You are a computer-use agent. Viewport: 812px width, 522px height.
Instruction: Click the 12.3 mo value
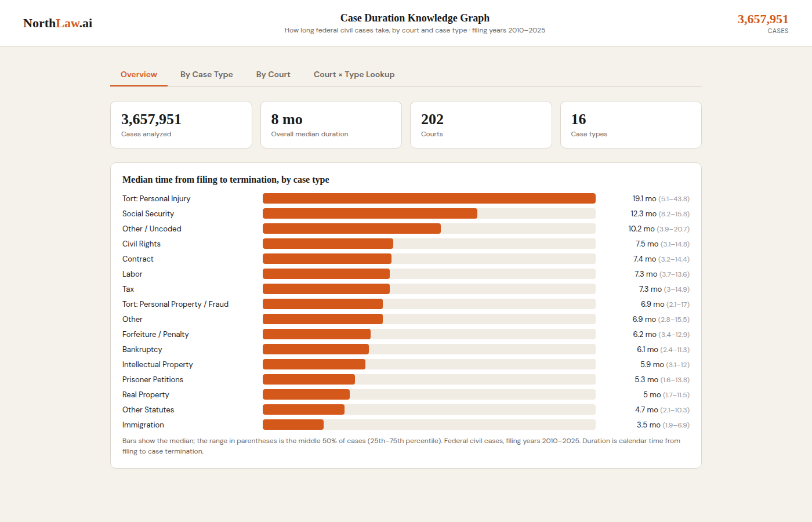pyautogui.click(x=644, y=213)
